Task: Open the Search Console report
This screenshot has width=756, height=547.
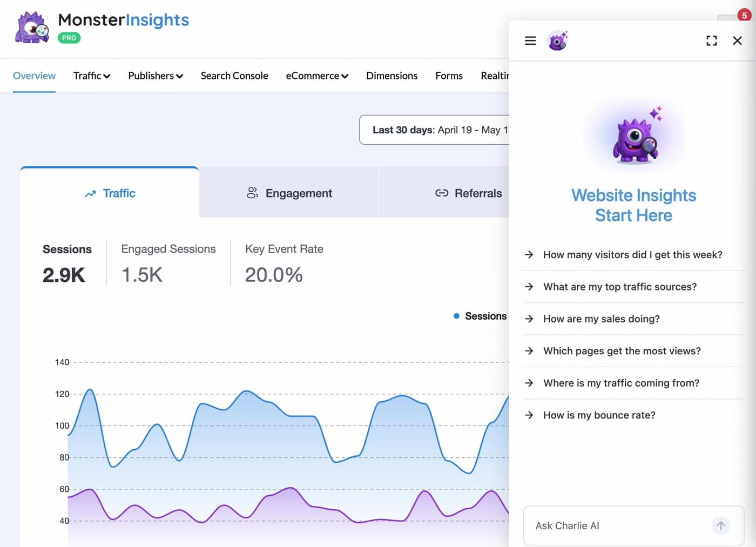Action: (x=234, y=76)
